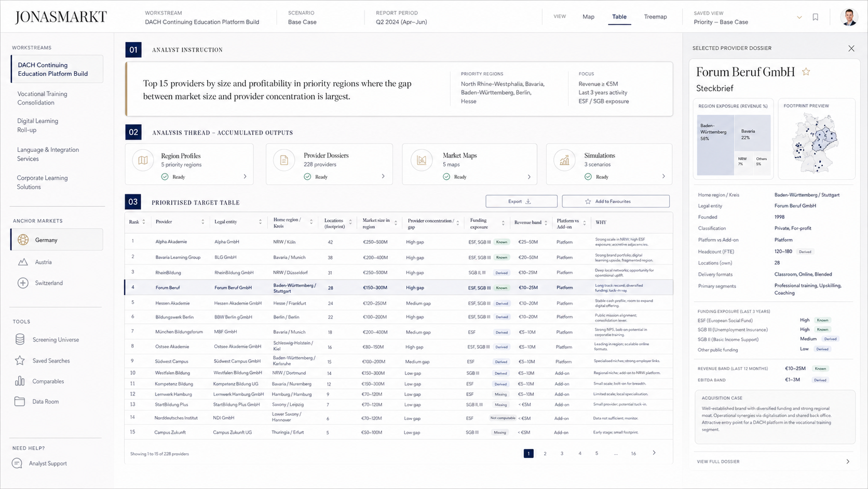Bookmark the current saved view
Screen dimensions: 868x489
tap(816, 17)
